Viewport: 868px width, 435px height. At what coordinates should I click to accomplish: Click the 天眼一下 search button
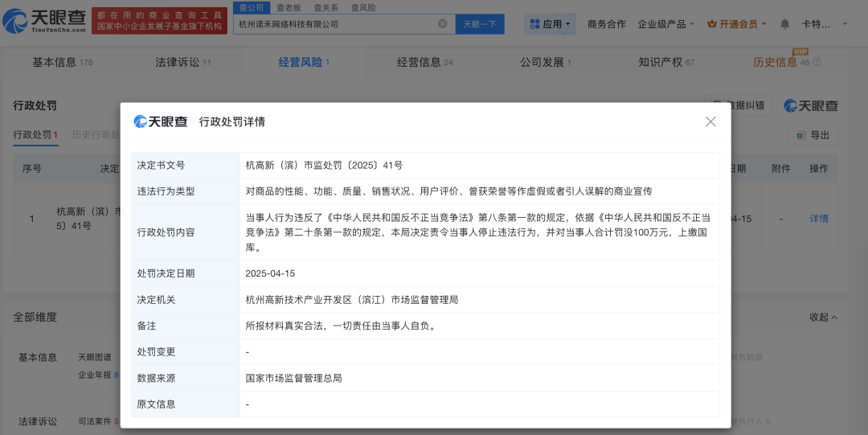[x=480, y=24]
